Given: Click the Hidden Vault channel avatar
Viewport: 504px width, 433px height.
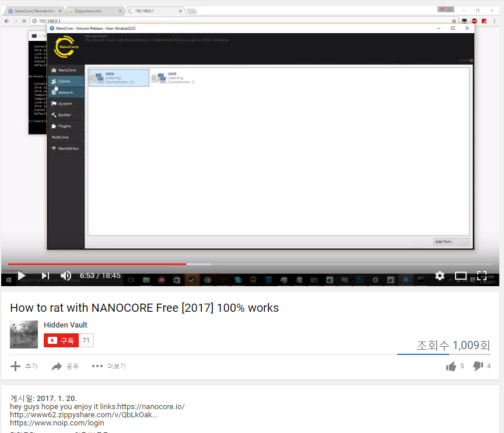Looking at the screenshot, I should point(24,335).
